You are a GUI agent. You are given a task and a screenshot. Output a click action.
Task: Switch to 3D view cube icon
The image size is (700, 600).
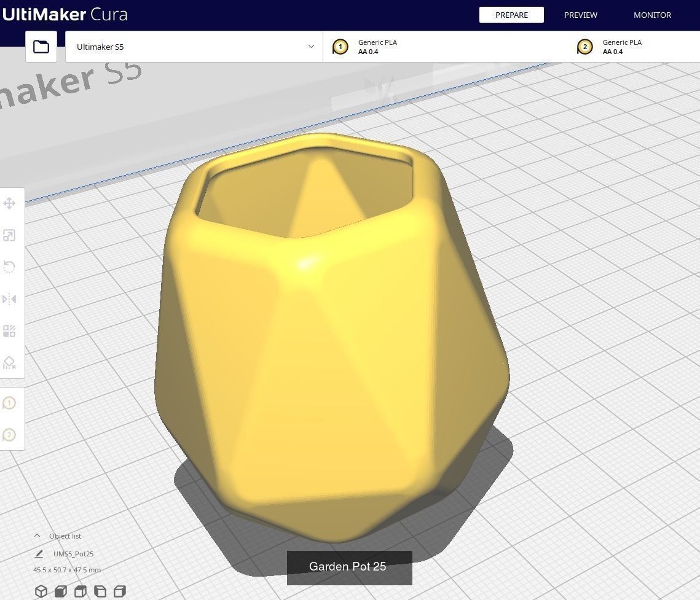point(41,591)
